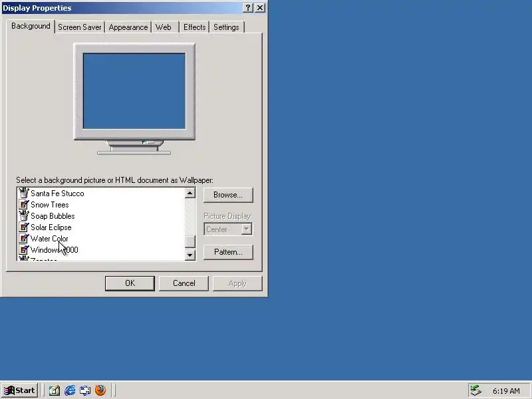The height and width of the screenshot is (399, 532).
Task: Select the Background tab
Action: [x=31, y=26]
